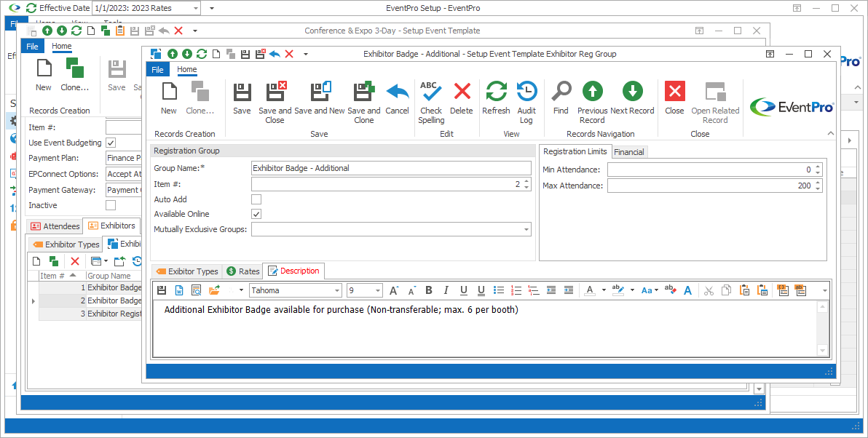Open the Tahoma font name dropdown
868x438 pixels.
tap(336, 290)
